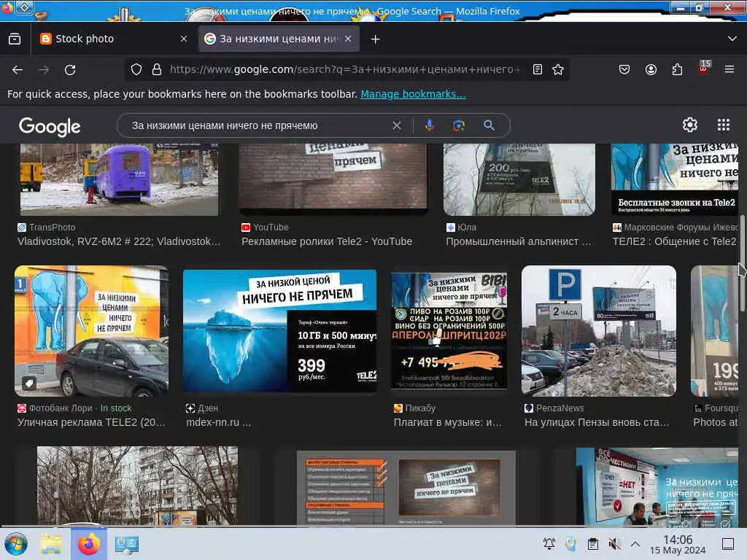Switch to the Stock photo tab

(113, 39)
